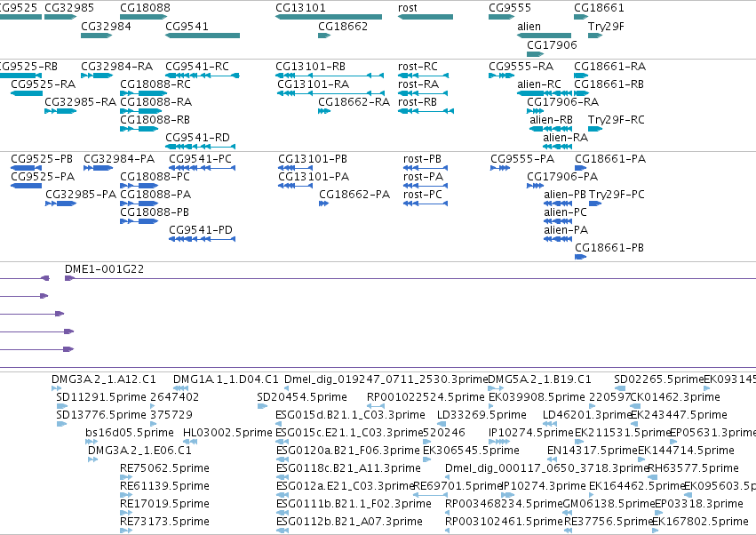Viewport: 756px width, 535px height.
Task: Select the CG18088-RB transcript label
Action: pos(155,119)
